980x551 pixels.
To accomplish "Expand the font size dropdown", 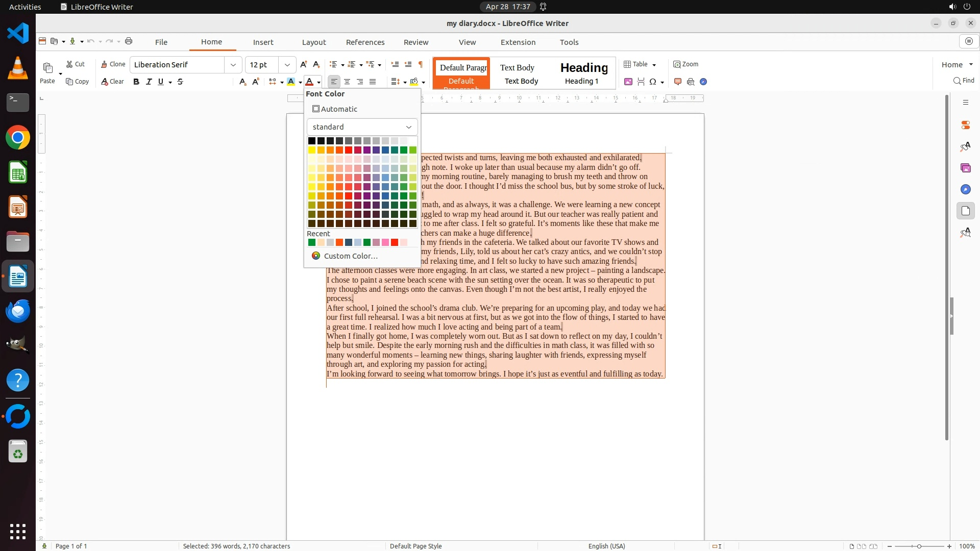I will pos(287,65).
